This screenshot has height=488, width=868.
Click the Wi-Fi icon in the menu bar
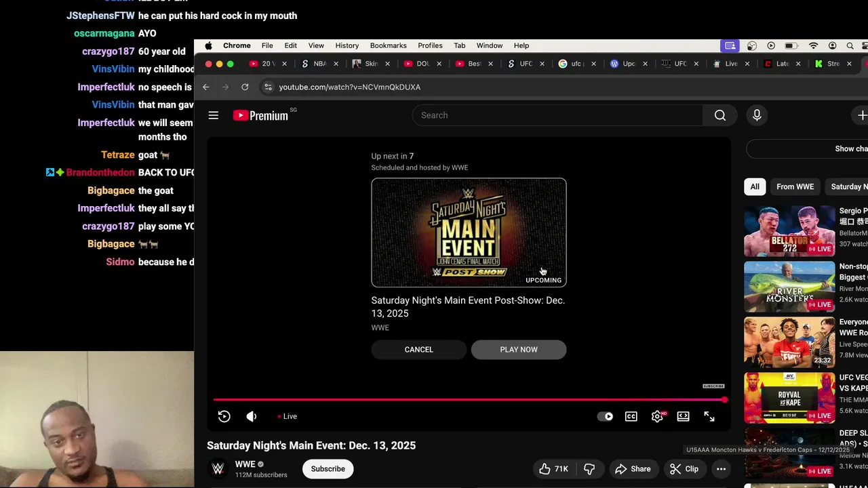(813, 45)
